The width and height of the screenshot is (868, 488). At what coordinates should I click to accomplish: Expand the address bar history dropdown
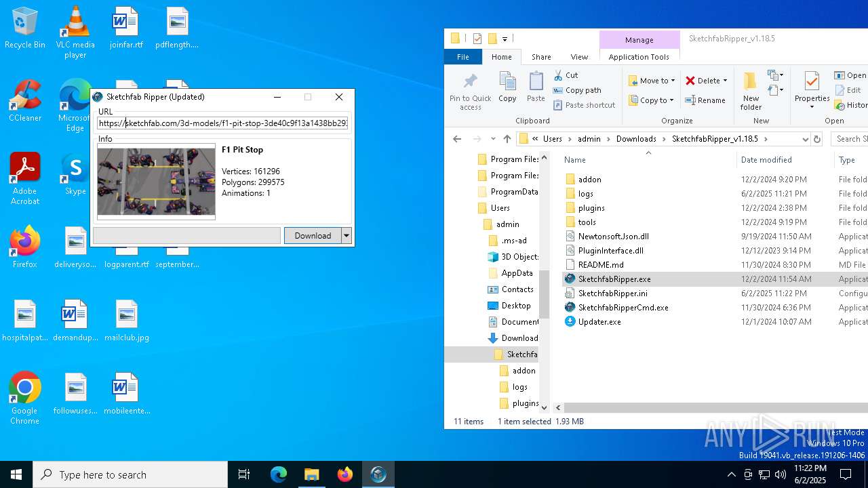coord(805,139)
